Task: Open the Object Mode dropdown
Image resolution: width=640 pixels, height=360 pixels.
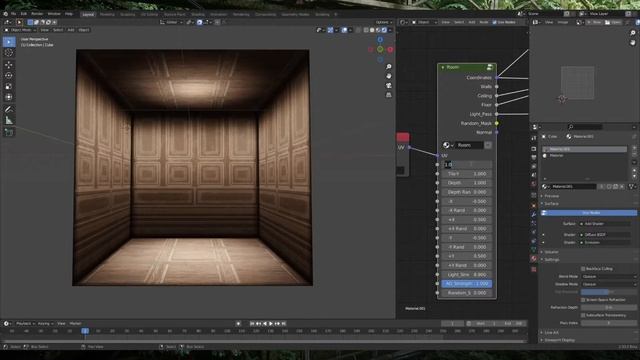Action: [20, 30]
